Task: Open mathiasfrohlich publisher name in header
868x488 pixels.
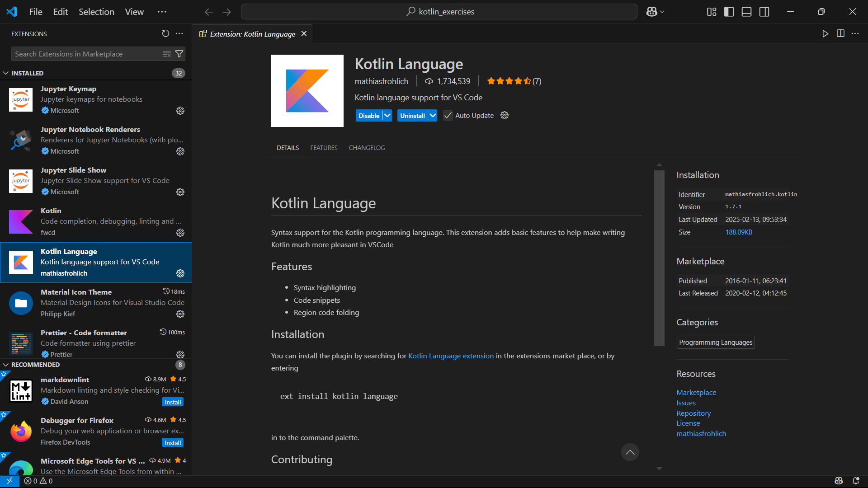Action: point(381,81)
